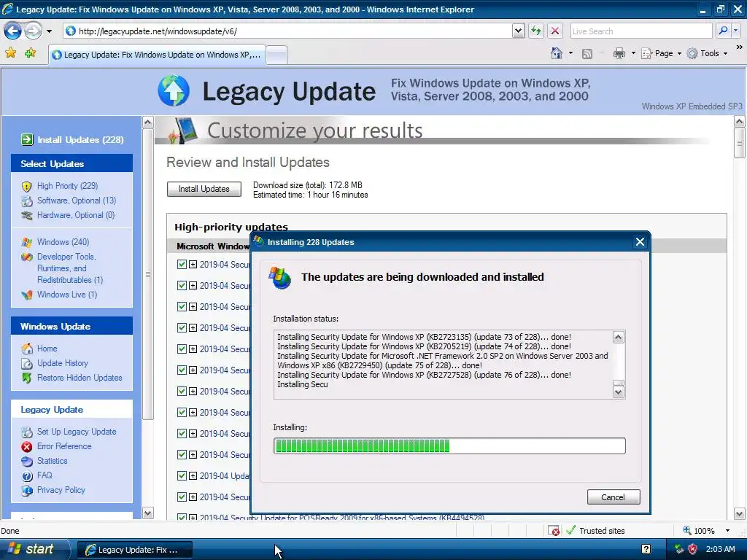Open zoom level 100% dropdown

pyautogui.click(x=727, y=531)
